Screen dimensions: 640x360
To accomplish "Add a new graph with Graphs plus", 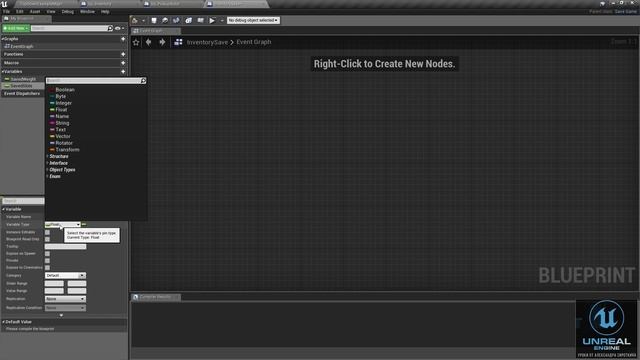I will point(123,39).
